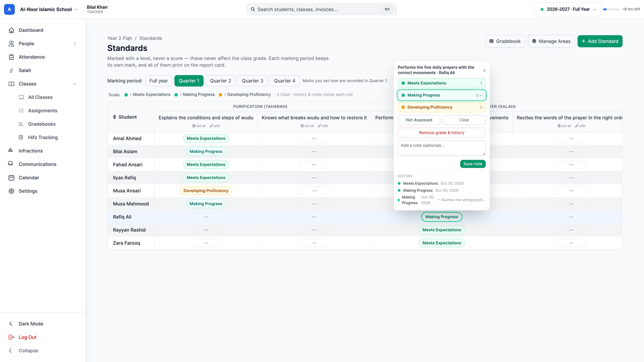Screen dimensions: 644x362
Task: Open the Dashboard home icon
Action: pyautogui.click(x=11, y=30)
